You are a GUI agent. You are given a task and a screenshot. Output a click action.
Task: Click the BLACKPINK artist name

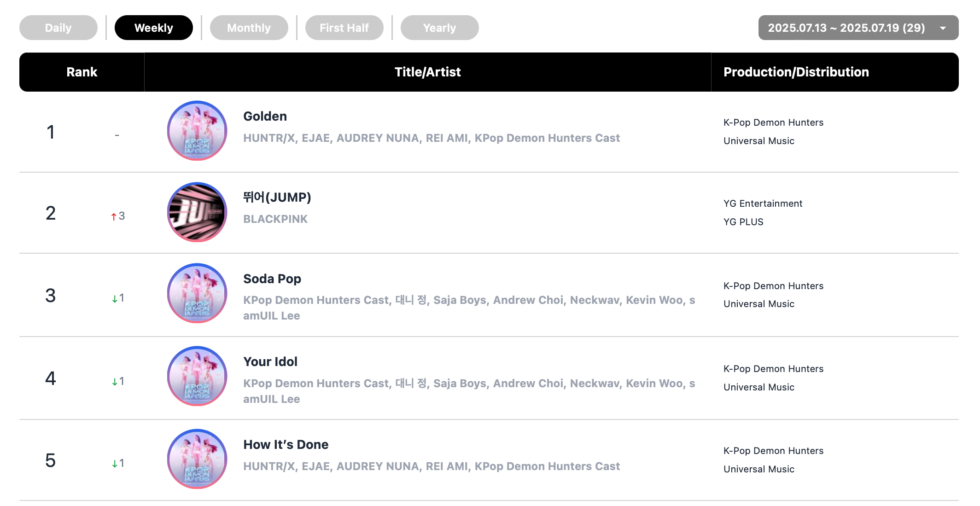pos(275,219)
